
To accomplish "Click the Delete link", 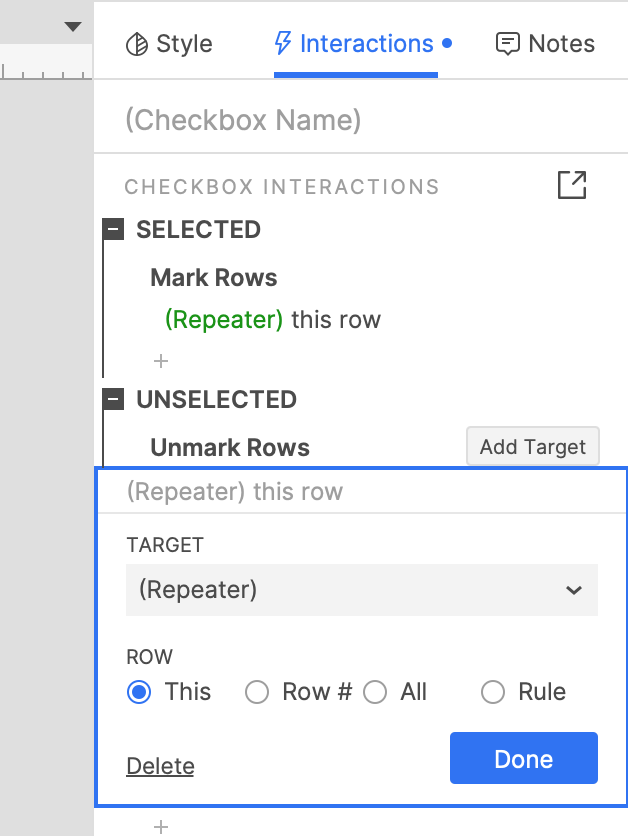I will click(x=160, y=766).
